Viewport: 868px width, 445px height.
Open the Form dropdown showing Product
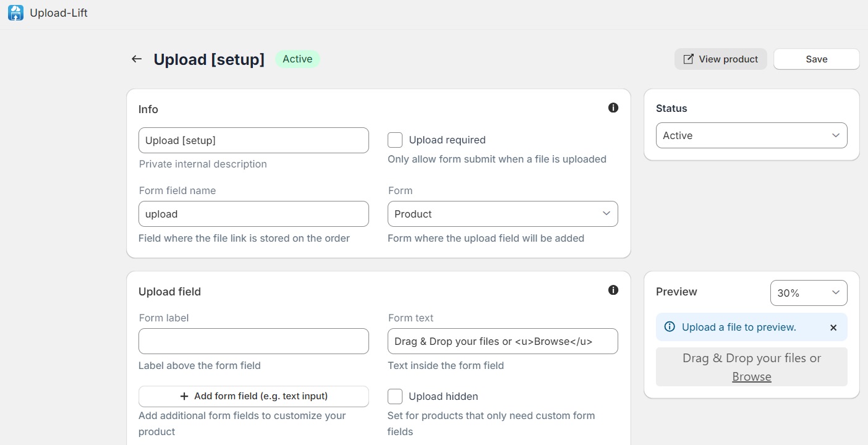(502, 214)
